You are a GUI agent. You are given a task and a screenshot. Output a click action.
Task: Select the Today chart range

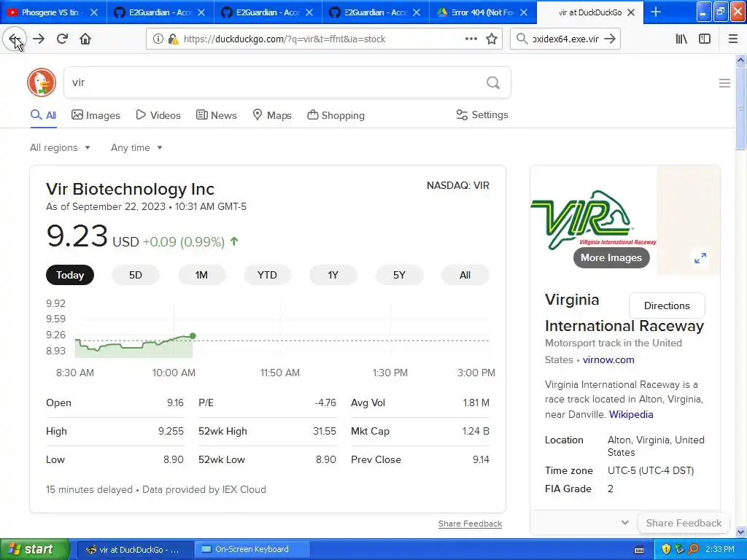pyautogui.click(x=70, y=275)
